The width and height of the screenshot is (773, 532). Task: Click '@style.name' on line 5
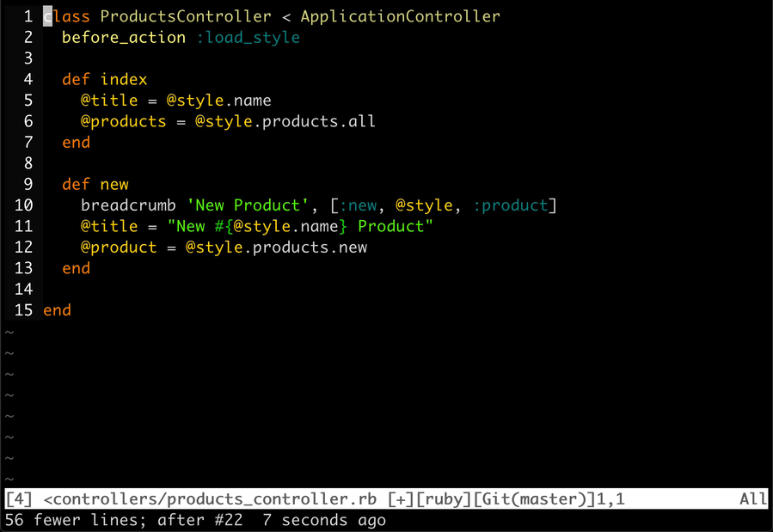(x=219, y=101)
